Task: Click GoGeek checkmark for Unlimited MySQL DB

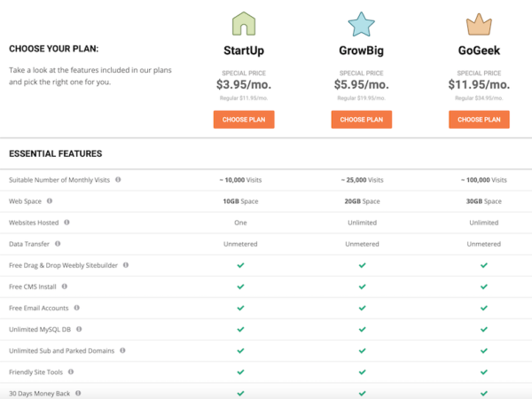Action: [x=483, y=329]
